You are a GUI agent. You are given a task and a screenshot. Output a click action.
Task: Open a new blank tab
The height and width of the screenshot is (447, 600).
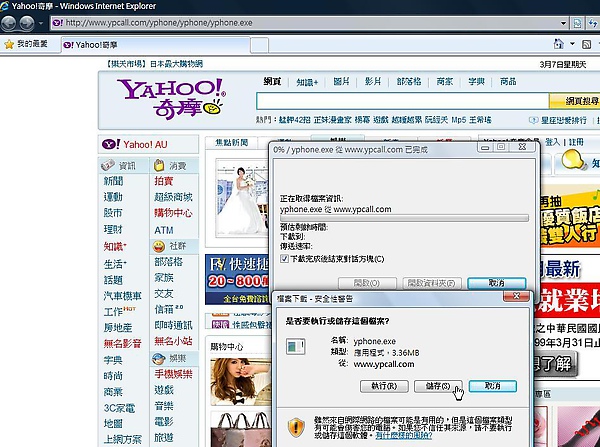[259, 45]
